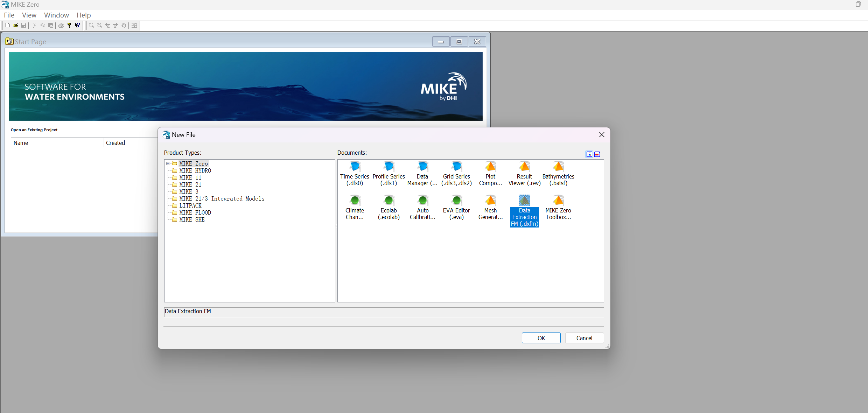Viewport: 868px width, 413px height.
Task: Close the Start Page window
Action: [477, 42]
